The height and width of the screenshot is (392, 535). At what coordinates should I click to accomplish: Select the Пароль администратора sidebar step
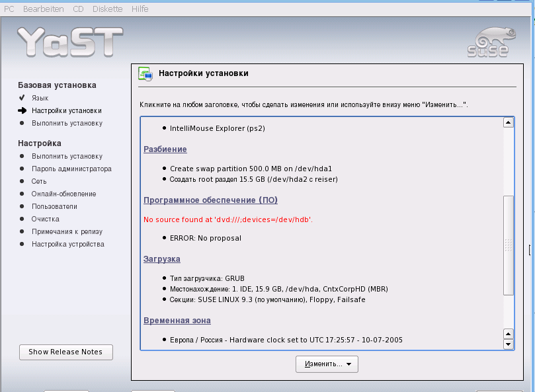click(x=71, y=169)
